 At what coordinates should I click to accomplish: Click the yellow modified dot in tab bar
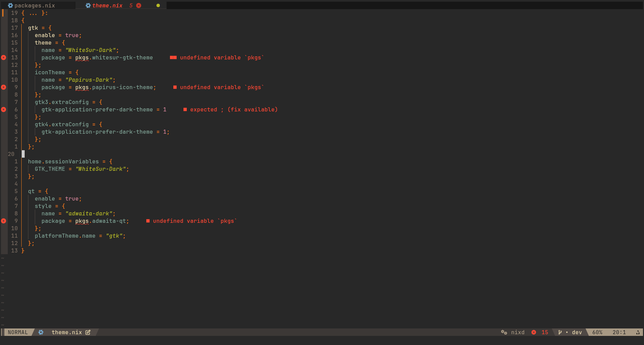(158, 5)
